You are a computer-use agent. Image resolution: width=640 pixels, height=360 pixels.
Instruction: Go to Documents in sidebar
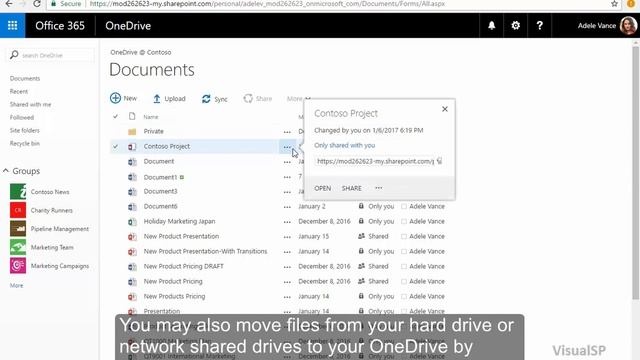(x=25, y=78)
